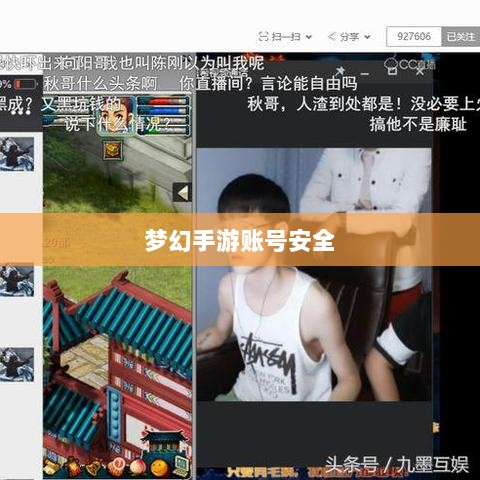Image resolution: width=480 pixels, height=480 pixels.
Task: Click the 扫一扫 scan QR icon
Action: 263,36
